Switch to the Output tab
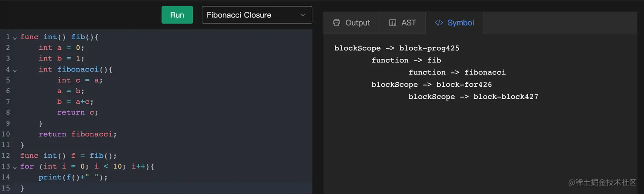This screenshot has height=194, width=644. pos(351,23)
